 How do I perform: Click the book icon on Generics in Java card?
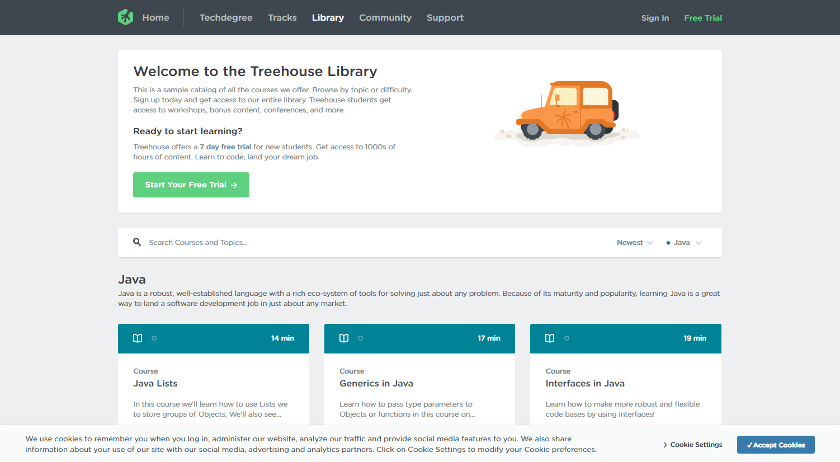pyautogui.click(x=344, y=338)
